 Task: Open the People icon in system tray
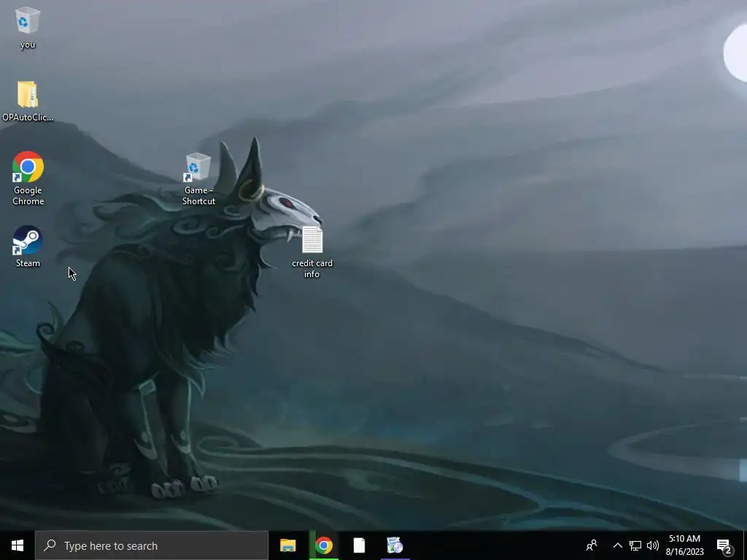pyautogui.click(x=592, y=545)
